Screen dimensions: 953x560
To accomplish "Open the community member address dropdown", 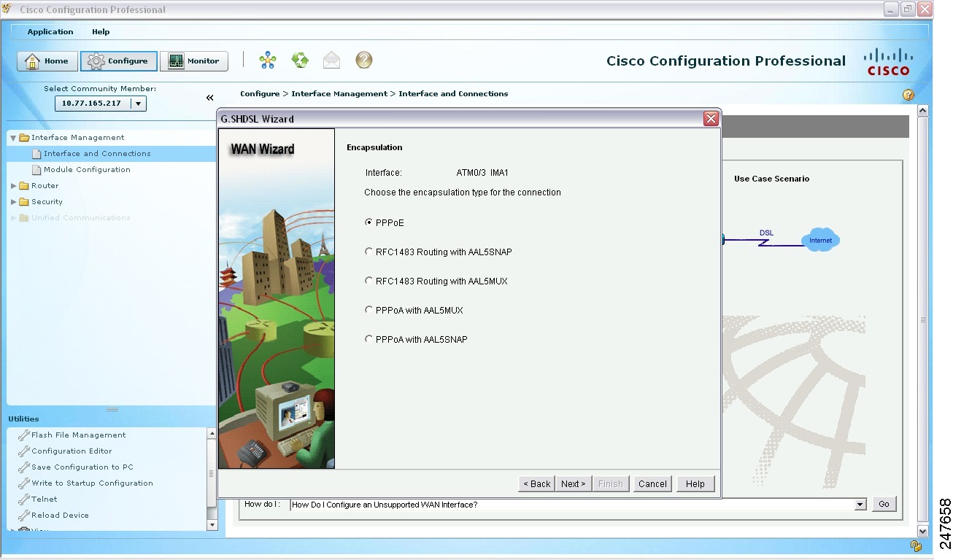I will (x=139, y=103).
